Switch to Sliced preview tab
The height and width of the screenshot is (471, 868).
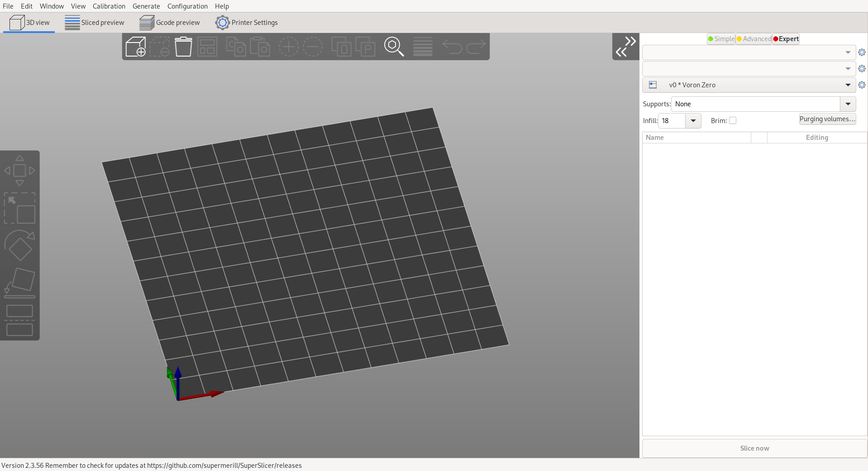[95, 23]
